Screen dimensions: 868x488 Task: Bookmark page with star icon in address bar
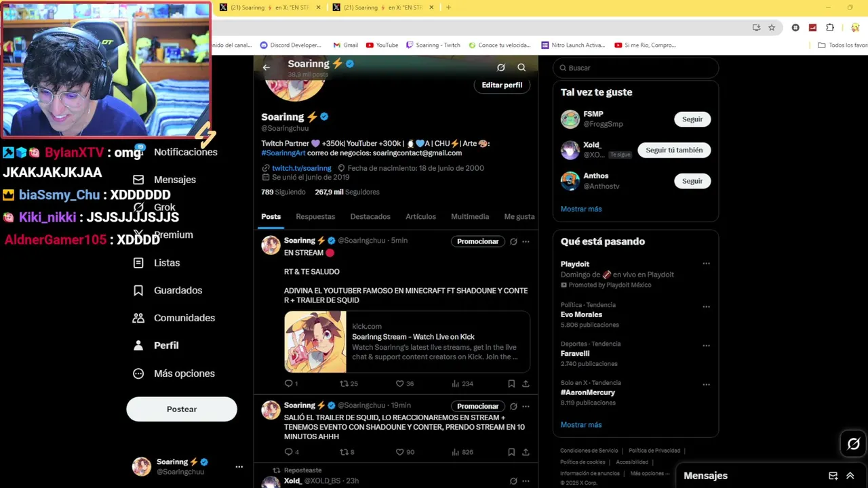772,28
